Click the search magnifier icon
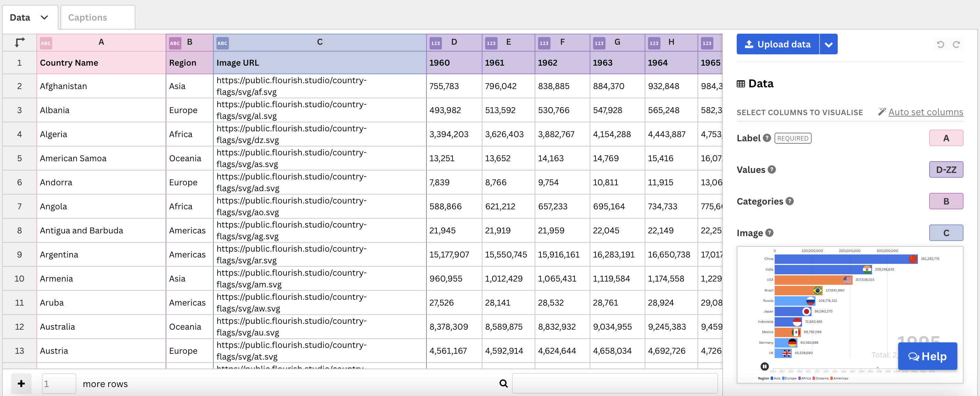 pyautogui.click(x=503, y=383)
